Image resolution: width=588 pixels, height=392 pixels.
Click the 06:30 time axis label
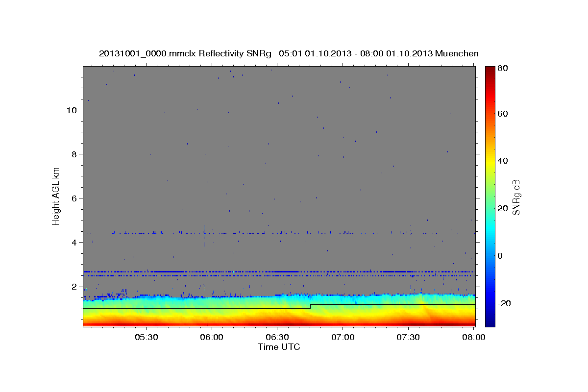[277, 338]
